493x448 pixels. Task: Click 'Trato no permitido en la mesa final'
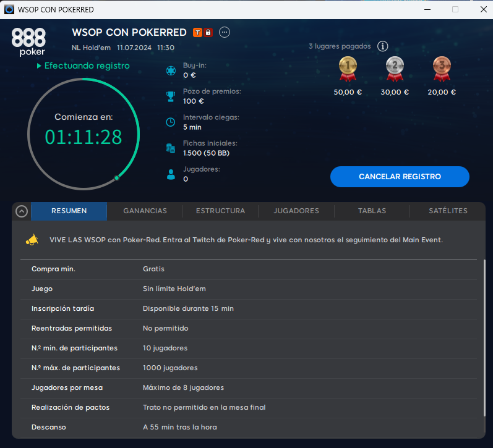204,407
